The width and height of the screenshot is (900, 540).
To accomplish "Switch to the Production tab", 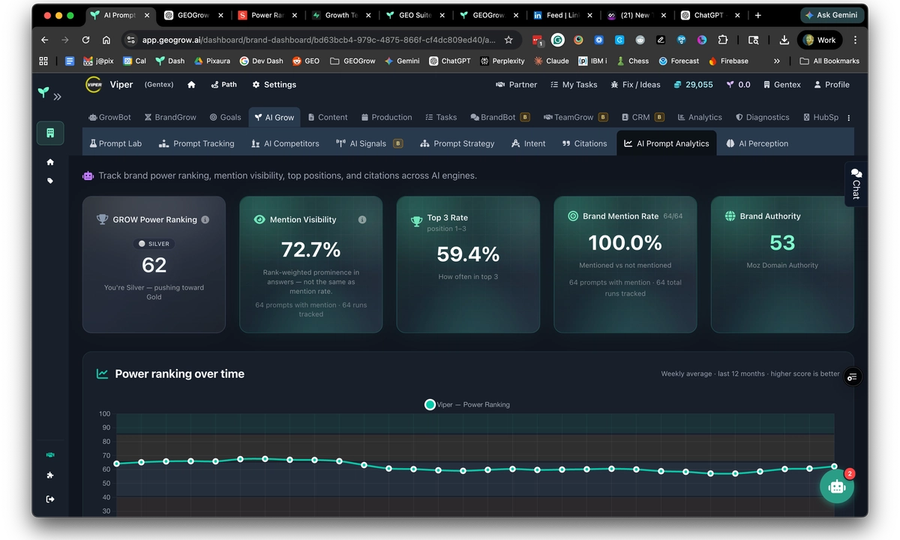I will (x=386, y=117).
